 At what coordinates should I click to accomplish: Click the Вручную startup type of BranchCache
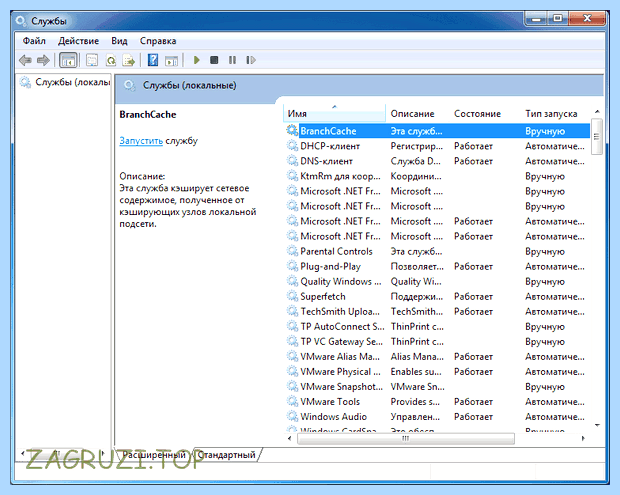[x=545, y=131]
